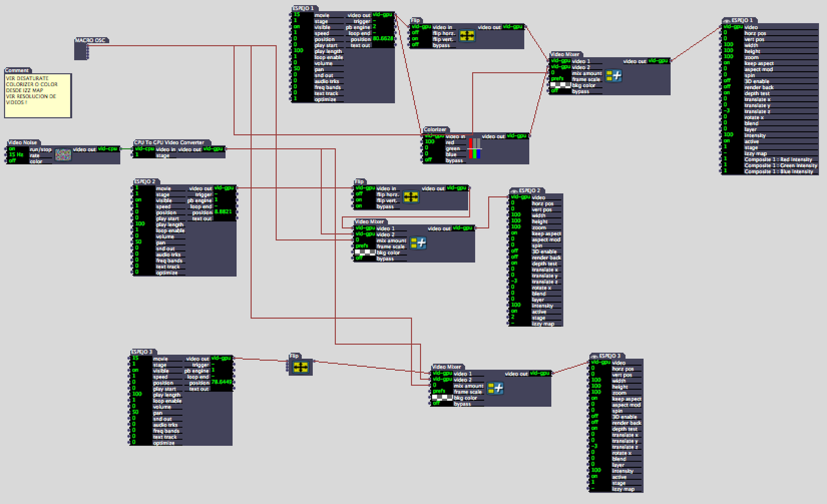Click the icon of the Video Mixer feeding ESPEJO 3 projector
This screenshot has height=504, width=827.
point(495,388)
